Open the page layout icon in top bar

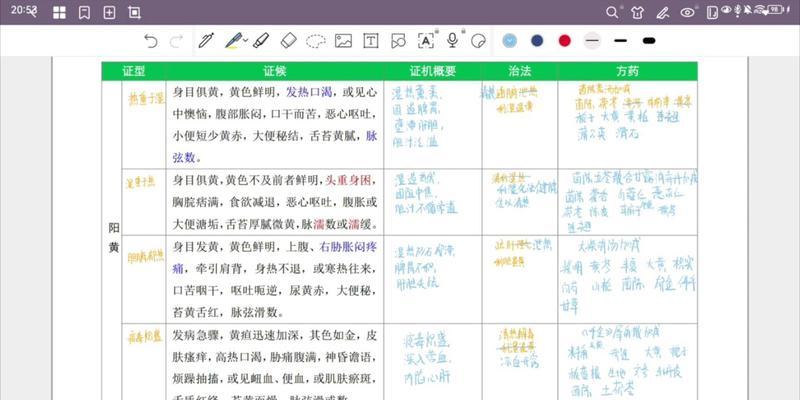click(712, 13)
